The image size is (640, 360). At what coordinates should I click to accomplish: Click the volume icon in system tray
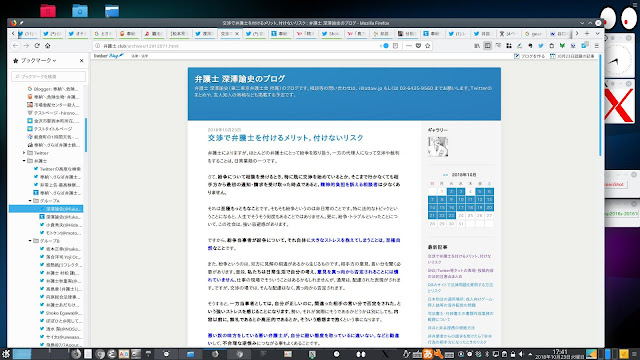coord(521,354)
